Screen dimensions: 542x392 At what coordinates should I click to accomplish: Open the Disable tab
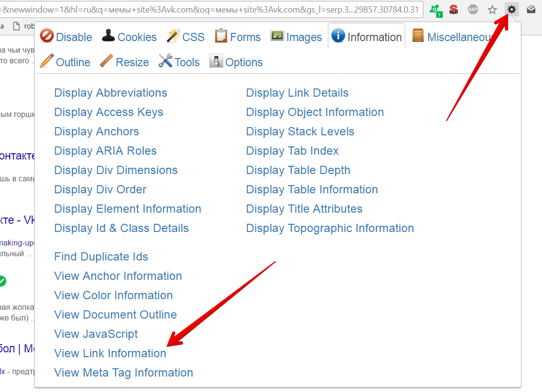coord(66,37)
